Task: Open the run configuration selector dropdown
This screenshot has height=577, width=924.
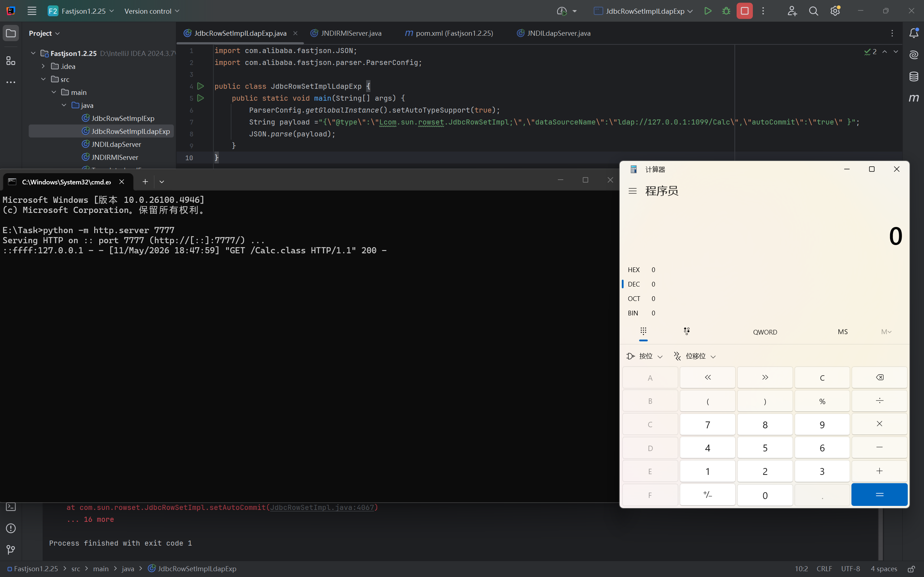Action: 643,11
